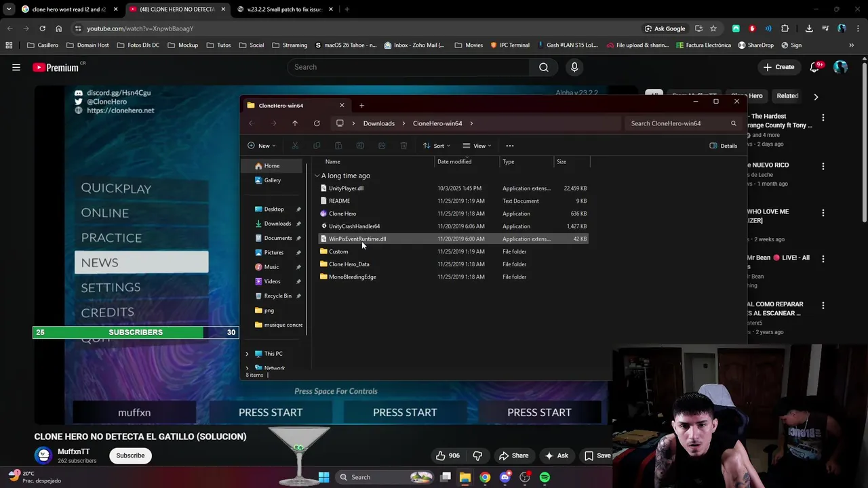868x488 pixels.
Task: Click the File Explorer Up arrow
Action: tap(295, 123)
